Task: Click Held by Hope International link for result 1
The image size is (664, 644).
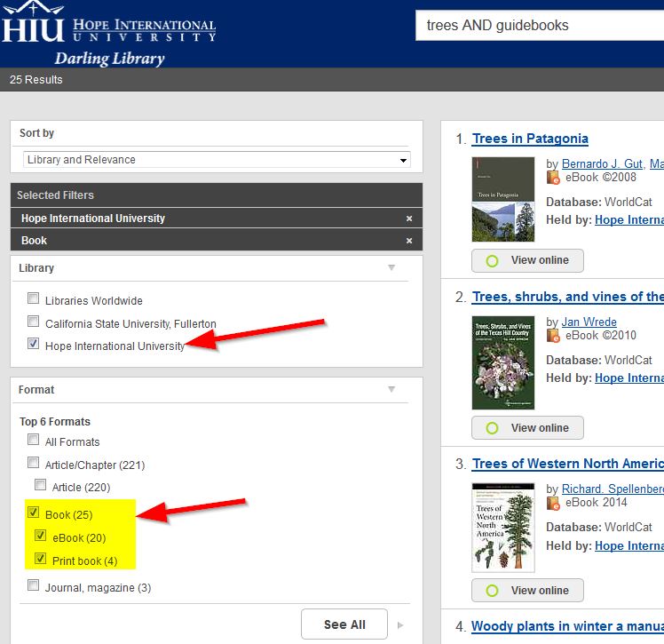Action: click(629, 220)
